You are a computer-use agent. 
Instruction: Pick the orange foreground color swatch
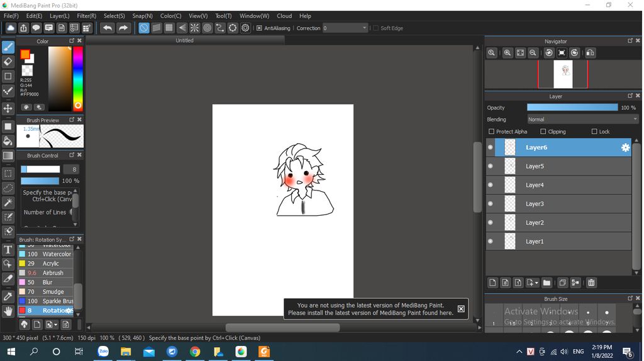25,54
